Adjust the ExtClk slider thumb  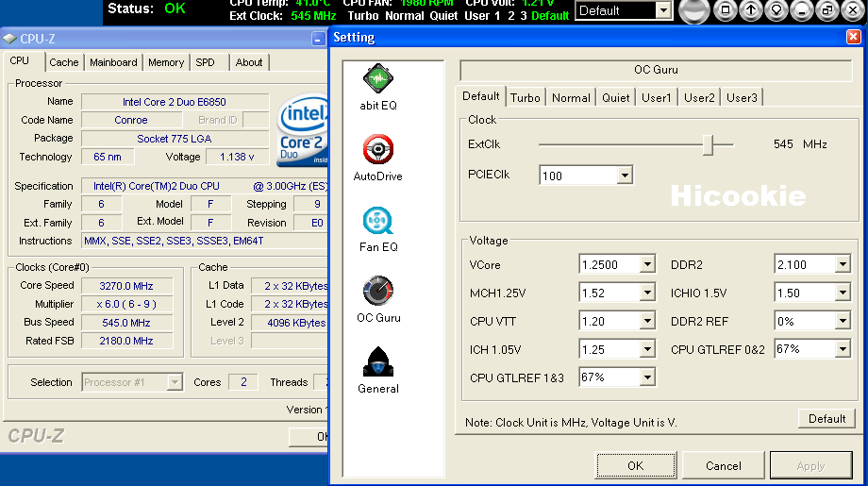(708, 144)
